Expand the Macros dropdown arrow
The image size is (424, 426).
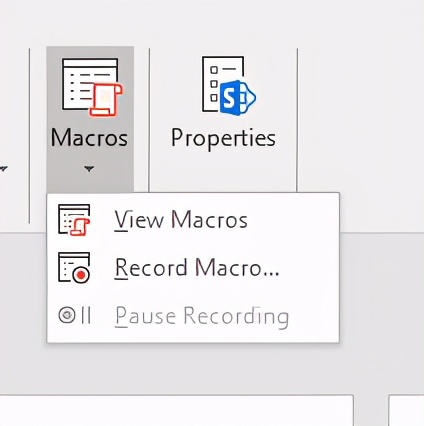click(x=89, y=169)
